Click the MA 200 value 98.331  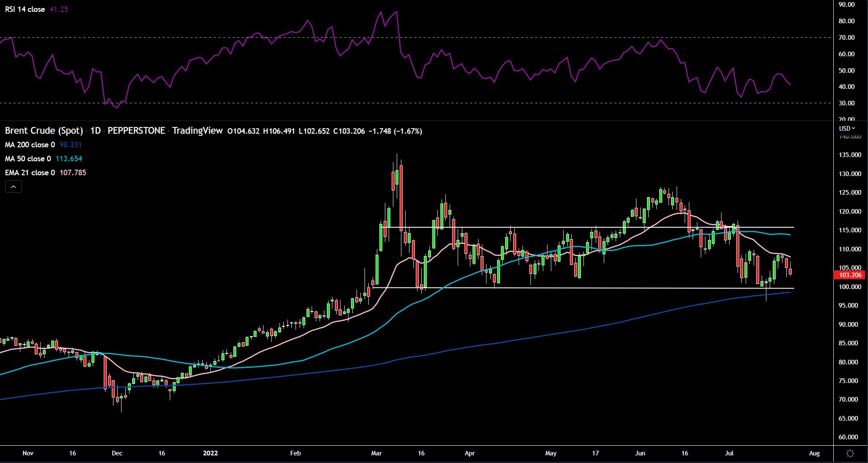(70, 145)
